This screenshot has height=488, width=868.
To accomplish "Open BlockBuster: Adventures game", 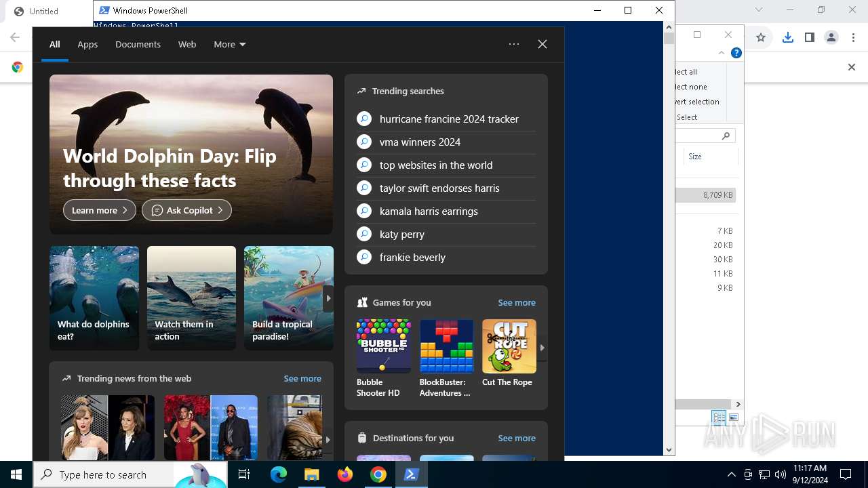I will coord(446,359).
